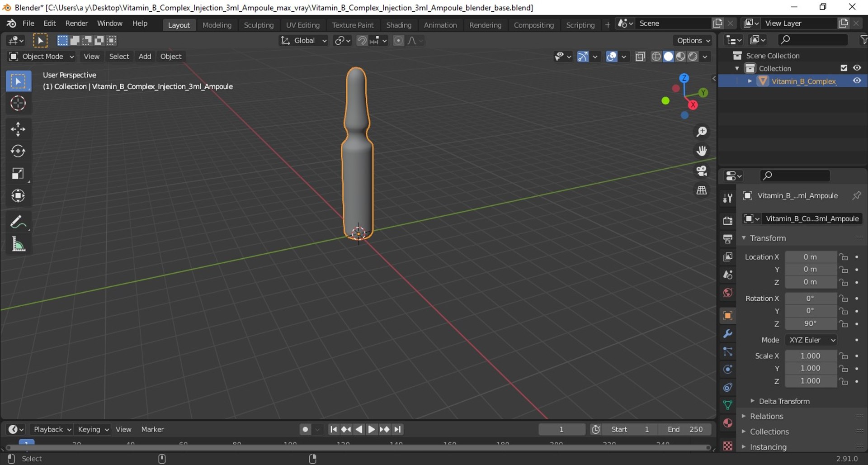Open Object Data properties green triangle tab
This screenshot has height=465, width=868.
click(727, 405)
